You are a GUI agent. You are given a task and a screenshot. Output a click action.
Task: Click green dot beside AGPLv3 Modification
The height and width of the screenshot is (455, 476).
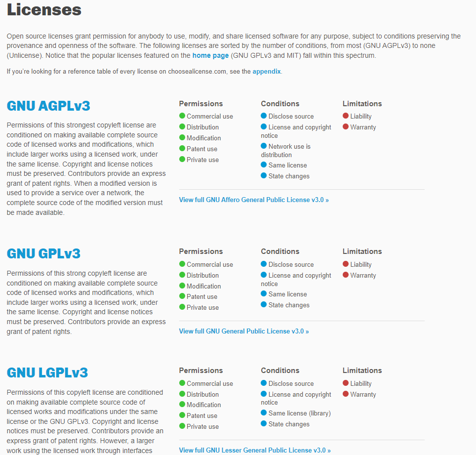[182, 138]
